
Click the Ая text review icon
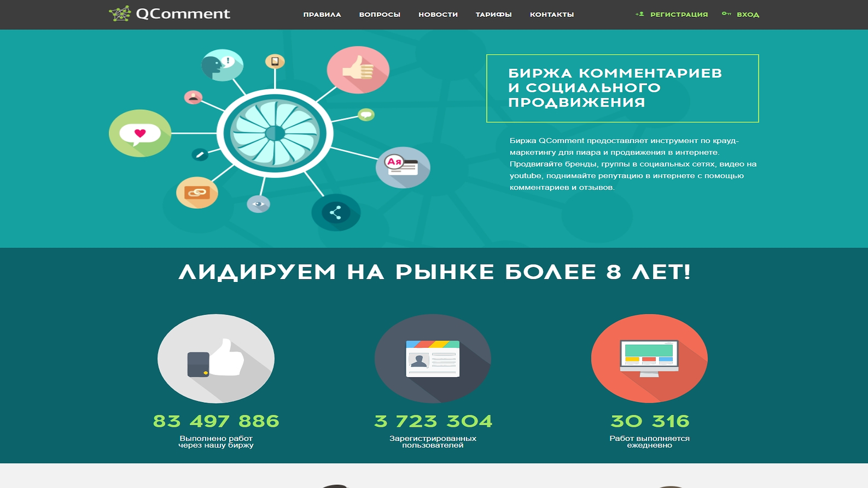point(403,167)
